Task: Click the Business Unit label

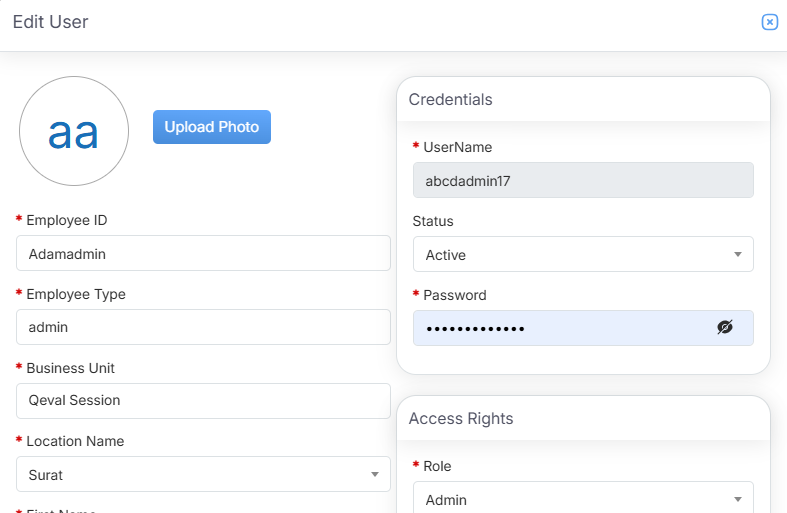Action: [70, 368]
